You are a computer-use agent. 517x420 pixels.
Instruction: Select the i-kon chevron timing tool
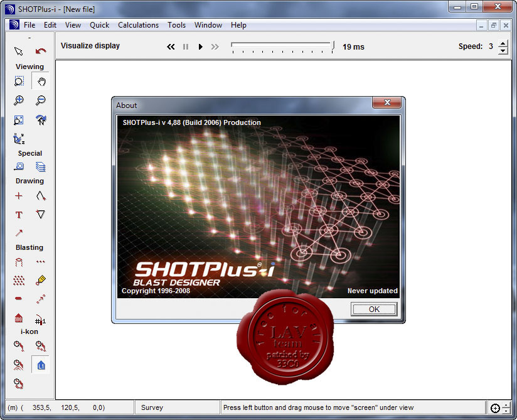[19, 365]
